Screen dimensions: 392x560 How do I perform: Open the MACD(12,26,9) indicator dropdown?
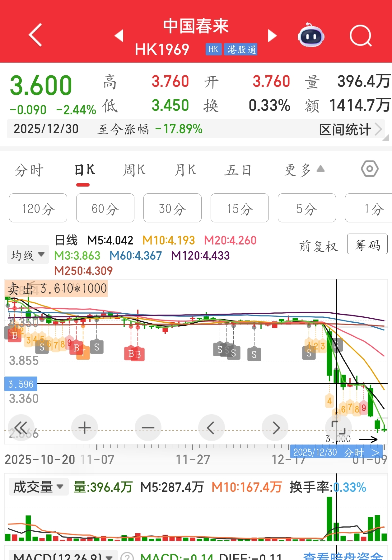coord(63,556)
